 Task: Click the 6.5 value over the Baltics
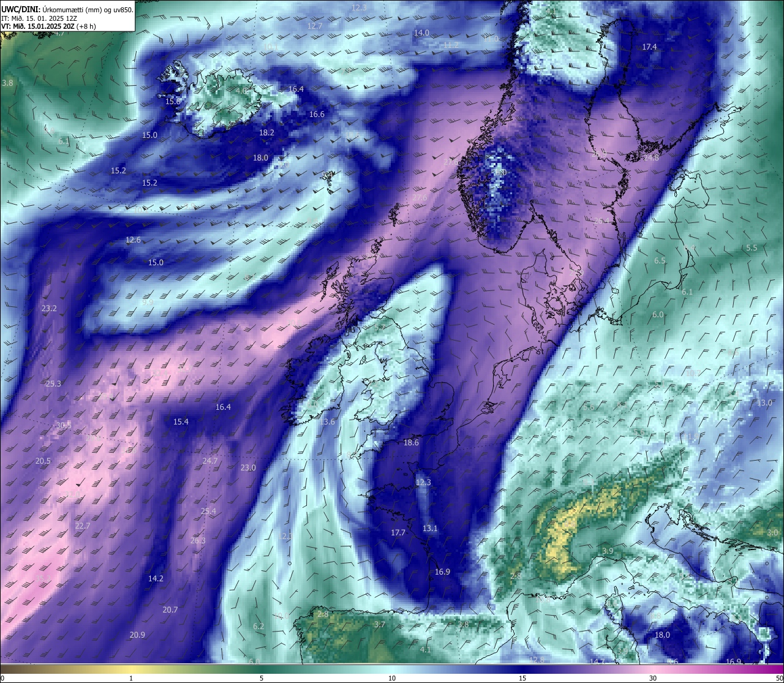[x=660, y=261]
